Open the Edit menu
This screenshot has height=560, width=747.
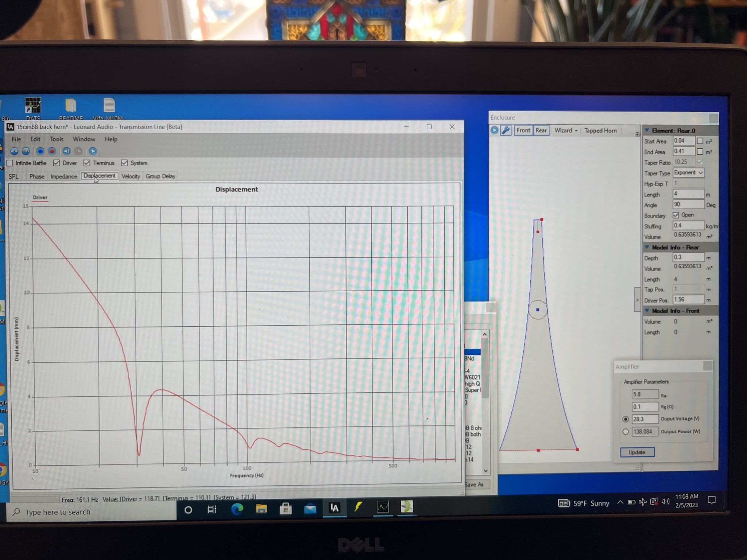click(35, 139)
